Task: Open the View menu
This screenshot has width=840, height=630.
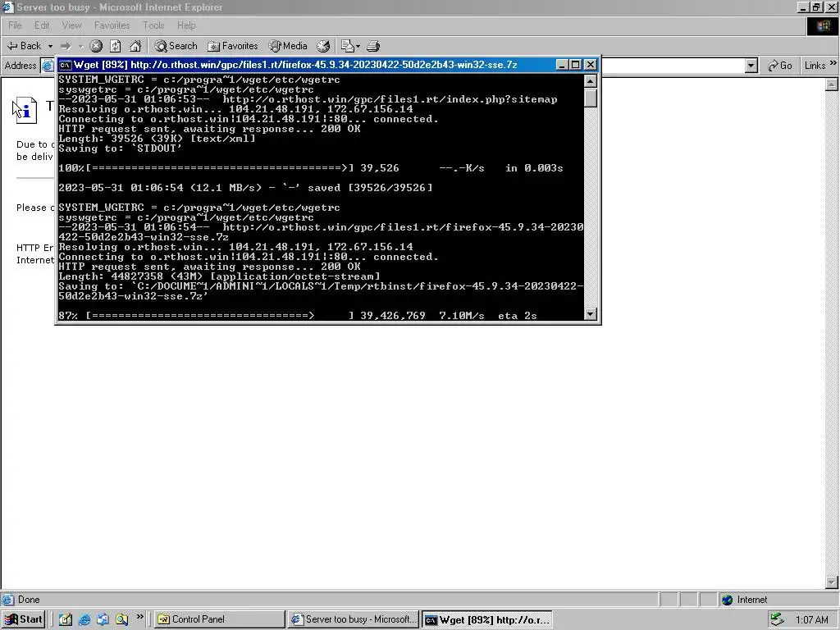Action: tap(72, 25)
